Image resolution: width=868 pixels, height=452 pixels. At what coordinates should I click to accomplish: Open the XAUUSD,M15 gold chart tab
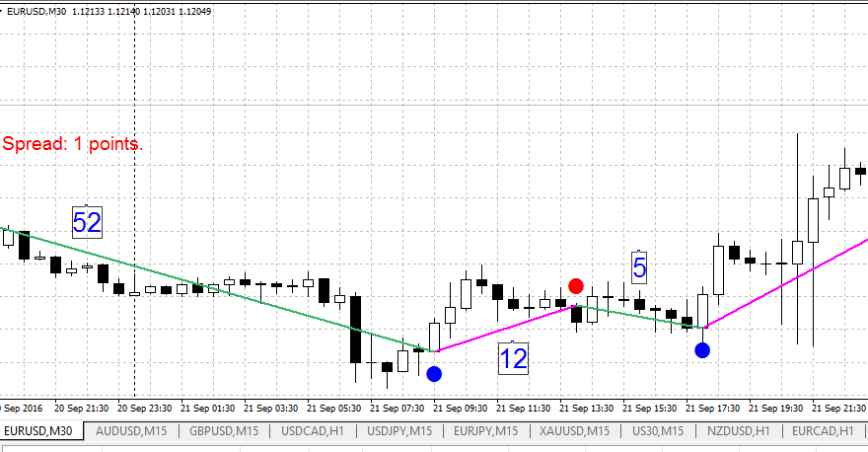(573, 431)
